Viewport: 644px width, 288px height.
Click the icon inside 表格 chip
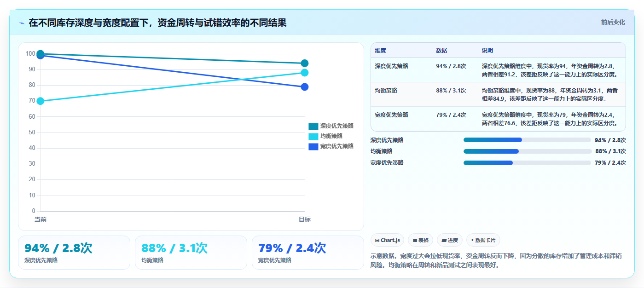point(415,240)
